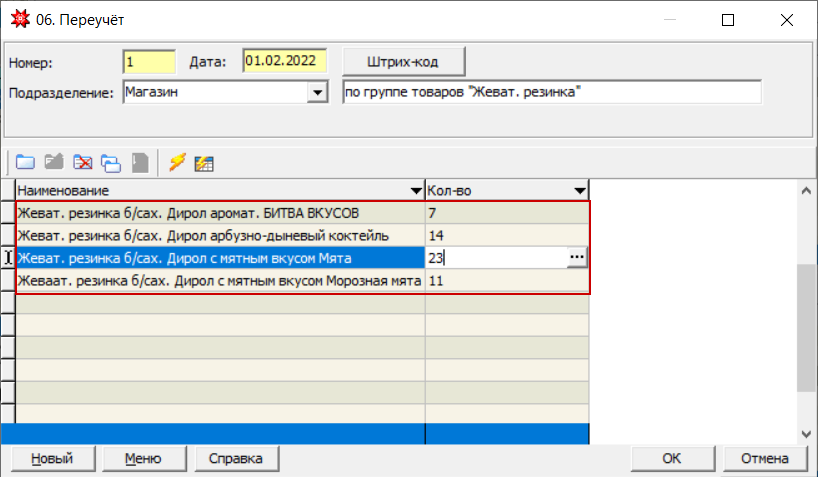Click the gray folder edit toolbar icon

click(54, 162)
